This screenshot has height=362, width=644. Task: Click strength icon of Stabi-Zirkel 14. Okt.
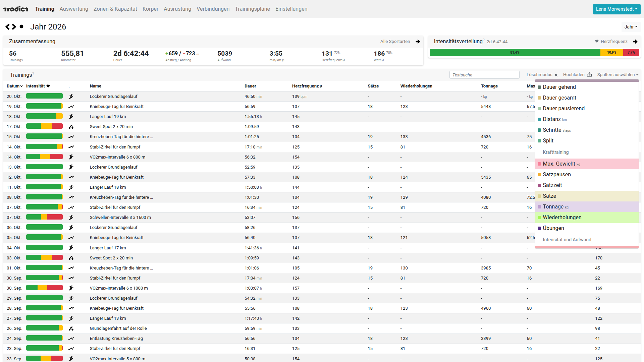pos(71,147)
